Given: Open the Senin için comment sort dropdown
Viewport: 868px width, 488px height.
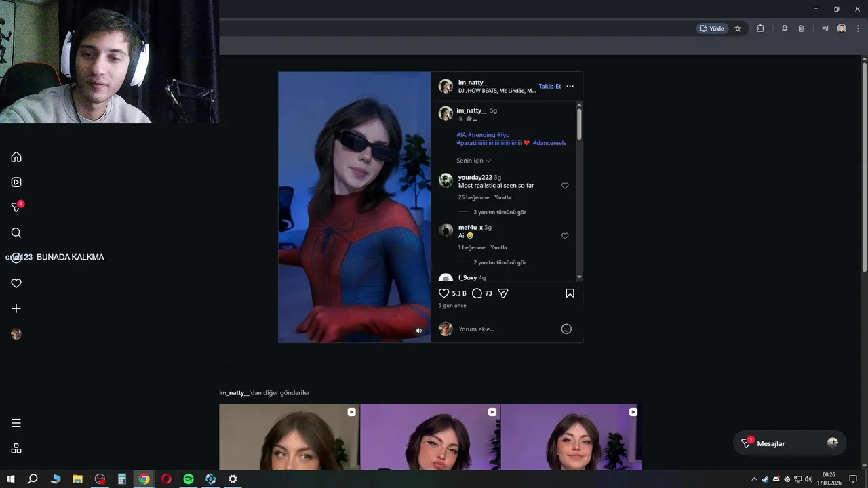Looking at the screenshot, I should point(473,161).
